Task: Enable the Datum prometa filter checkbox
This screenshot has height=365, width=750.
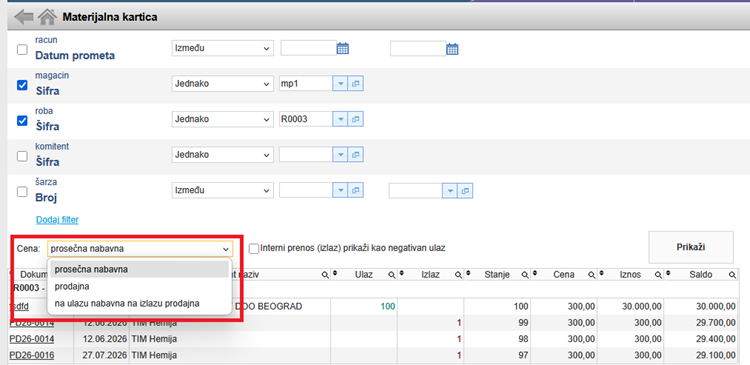Action: pos(22,50)
